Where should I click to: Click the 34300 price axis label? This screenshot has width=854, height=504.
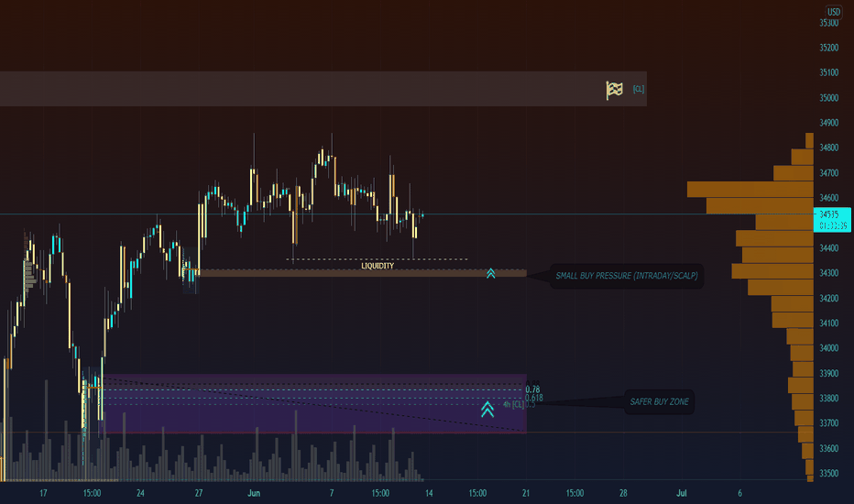(829, 273)
